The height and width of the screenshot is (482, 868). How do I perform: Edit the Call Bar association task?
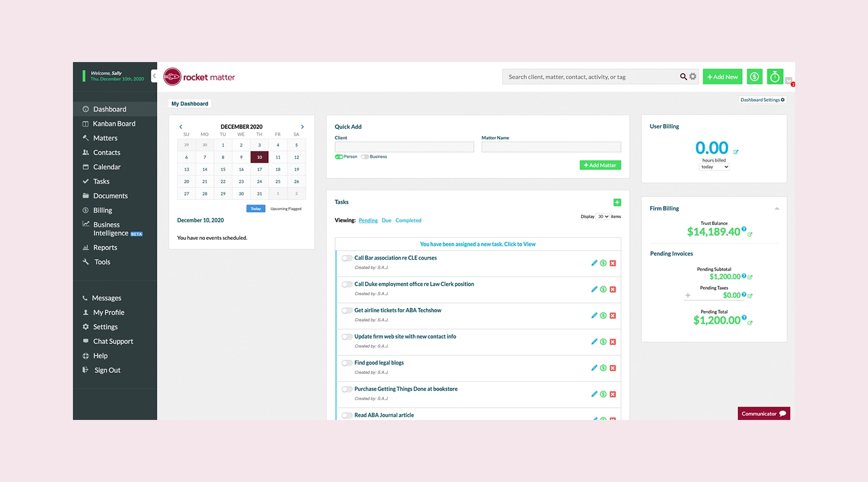(x=594, y=263)
